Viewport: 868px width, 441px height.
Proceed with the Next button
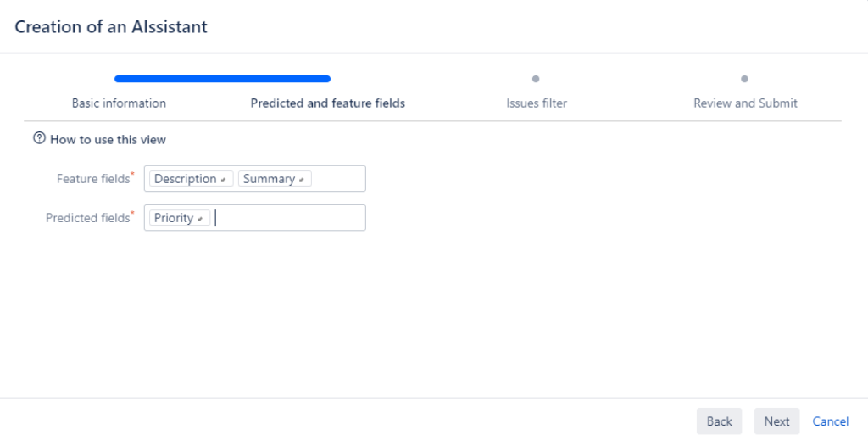click(x=776, y=421)
